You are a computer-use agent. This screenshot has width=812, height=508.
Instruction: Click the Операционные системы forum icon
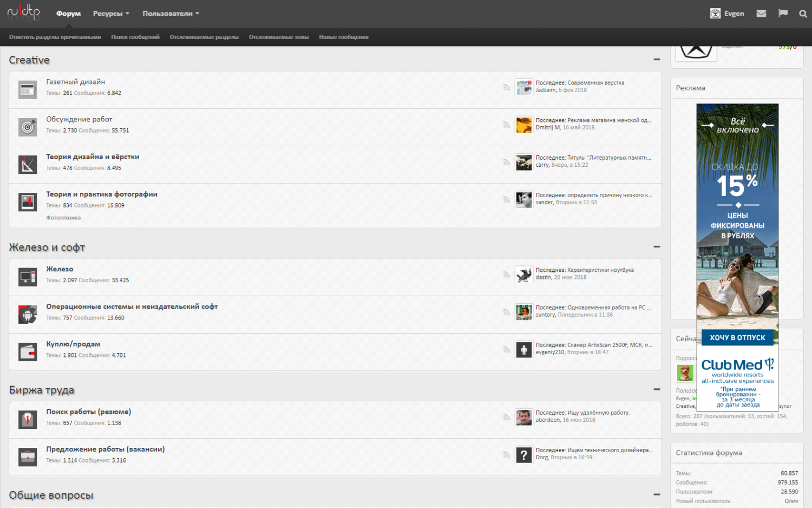pos(28,314)
